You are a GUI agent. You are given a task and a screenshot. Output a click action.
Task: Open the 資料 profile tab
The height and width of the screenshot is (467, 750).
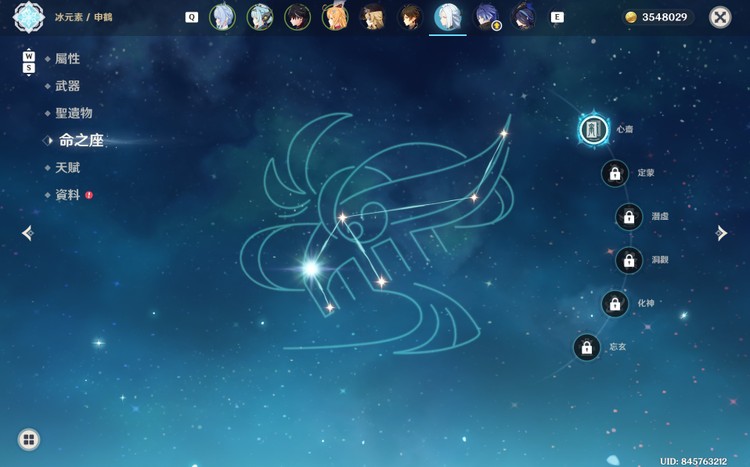point(67,195)
